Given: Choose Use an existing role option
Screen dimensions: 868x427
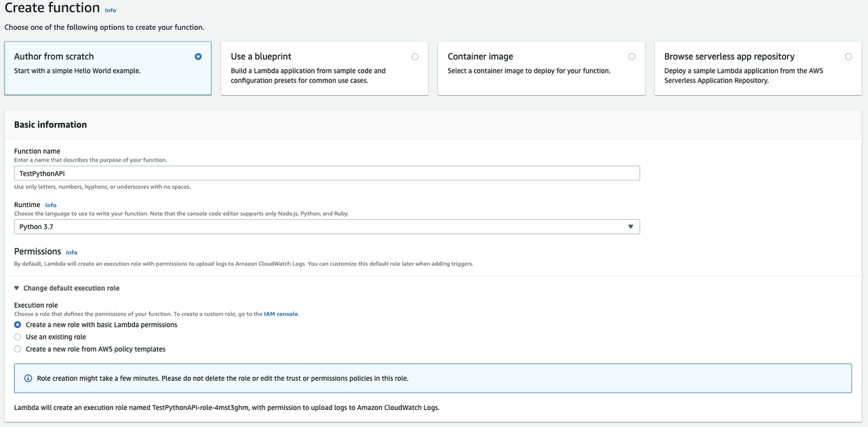Looking at the screenshot, I should point(18,337).
